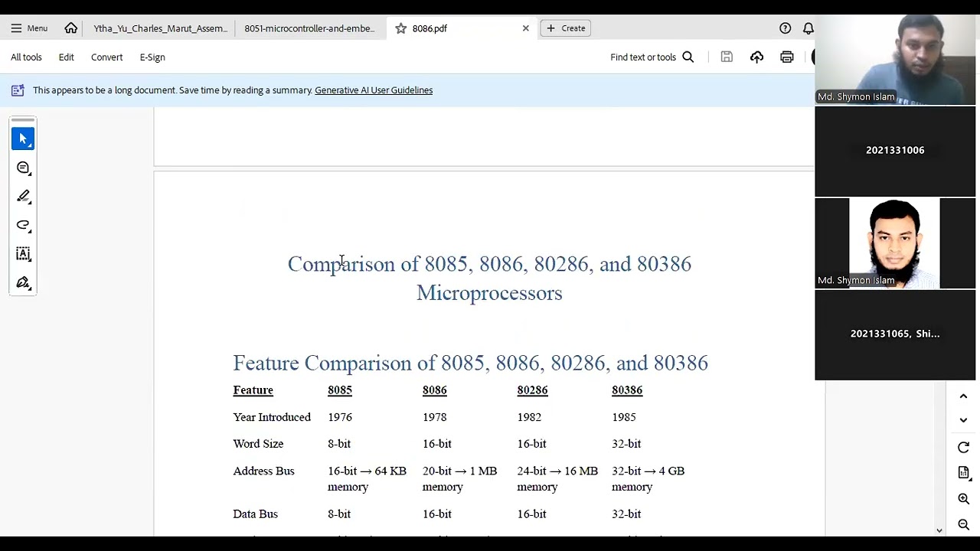Open the hamburger Menu icon

pos(16,28)
